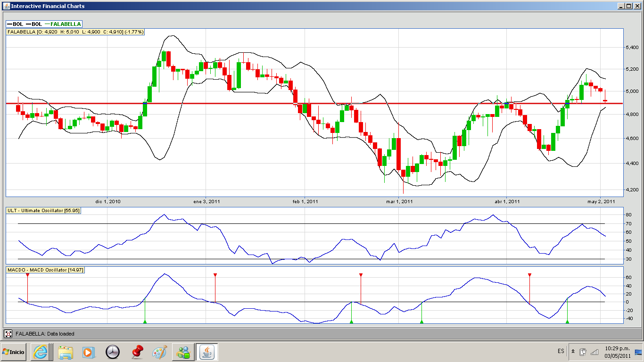
Task: Click the MACD Oscillator panel label
Action: click(45, 270)
